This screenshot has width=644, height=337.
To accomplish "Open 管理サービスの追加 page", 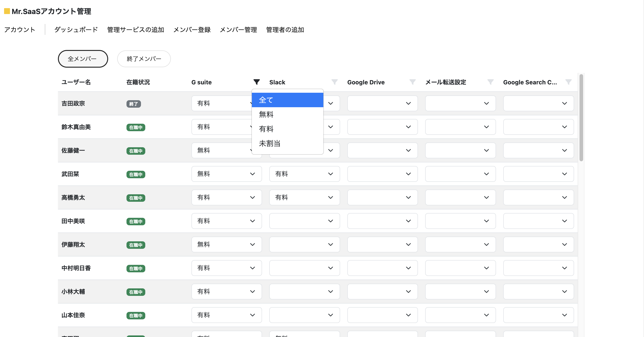I will coord(136,30).
